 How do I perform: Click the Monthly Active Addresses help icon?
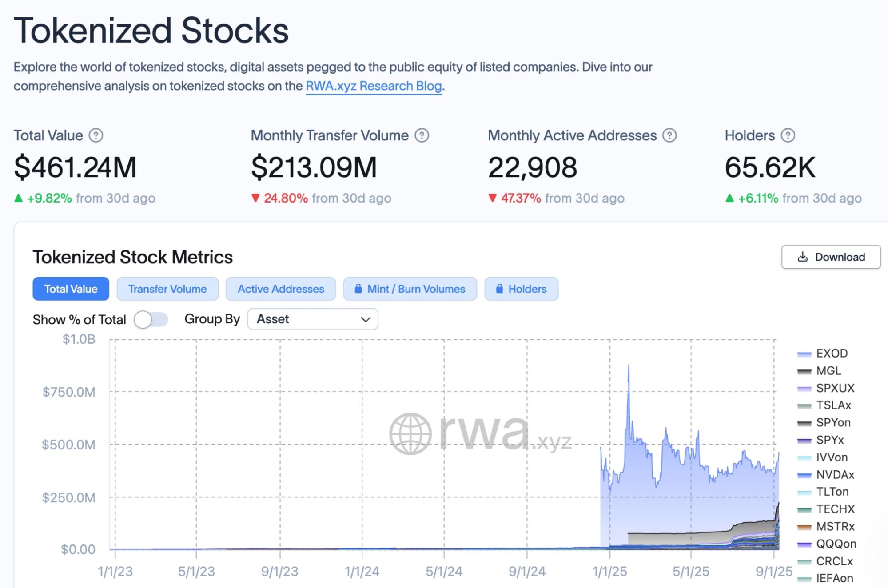point(669,135)
